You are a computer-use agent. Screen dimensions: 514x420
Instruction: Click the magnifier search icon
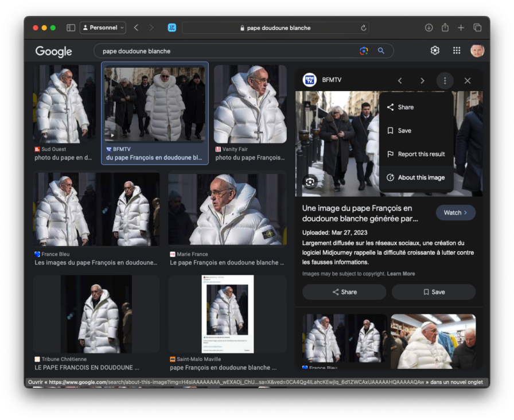381,51
